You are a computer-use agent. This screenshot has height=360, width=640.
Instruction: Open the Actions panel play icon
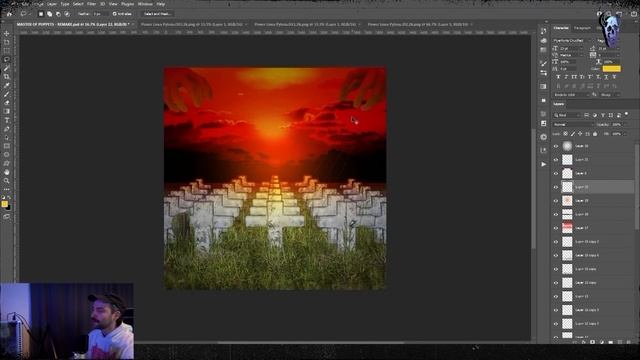pos(543,164)
